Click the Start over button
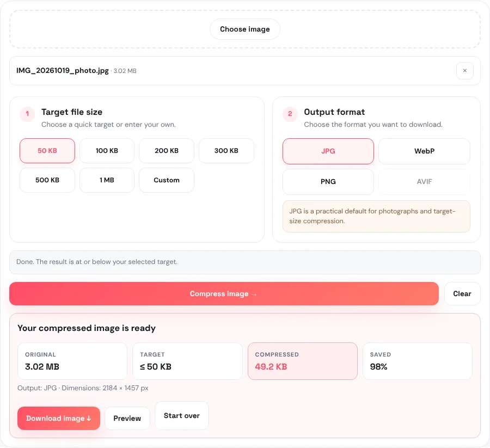 click(x=181, y=415)
